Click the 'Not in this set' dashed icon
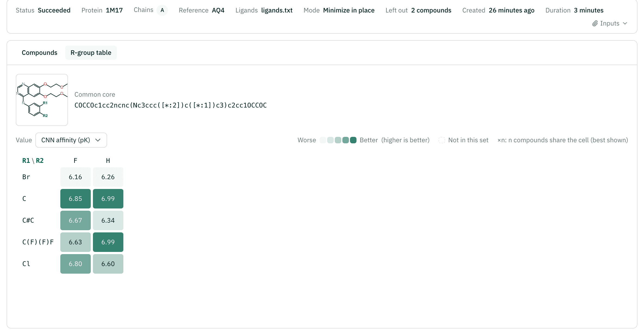644x335 pixels. (x=442, y=140)
